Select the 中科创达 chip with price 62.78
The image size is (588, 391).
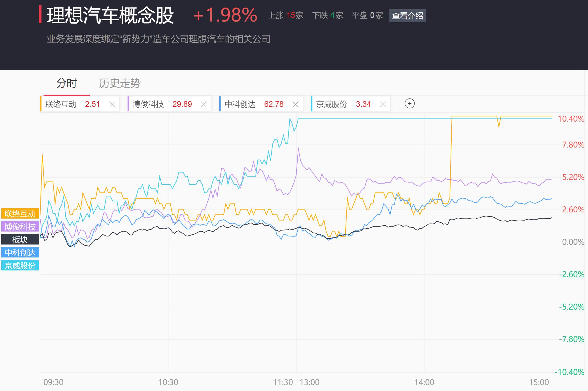click(261, 104)
